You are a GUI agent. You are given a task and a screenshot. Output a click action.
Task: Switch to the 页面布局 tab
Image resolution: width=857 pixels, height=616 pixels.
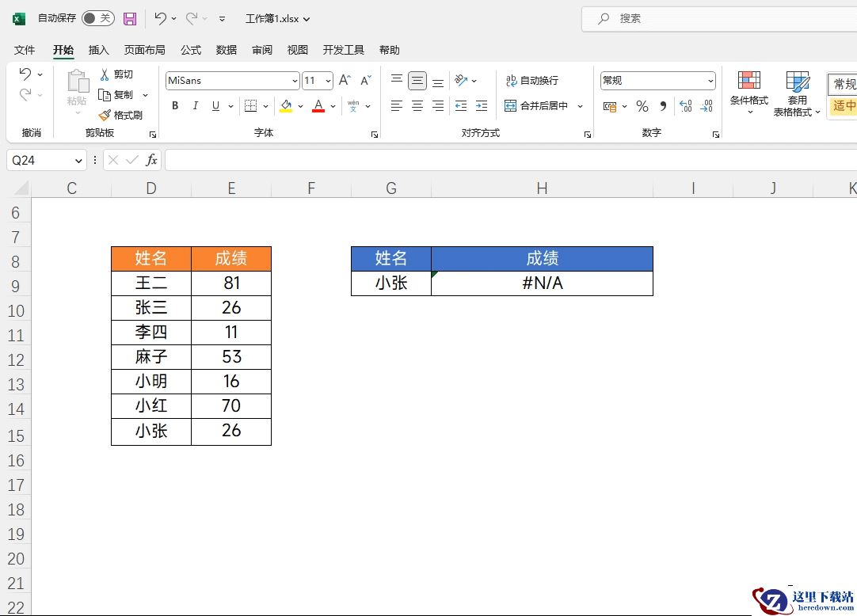coord(144,50)
